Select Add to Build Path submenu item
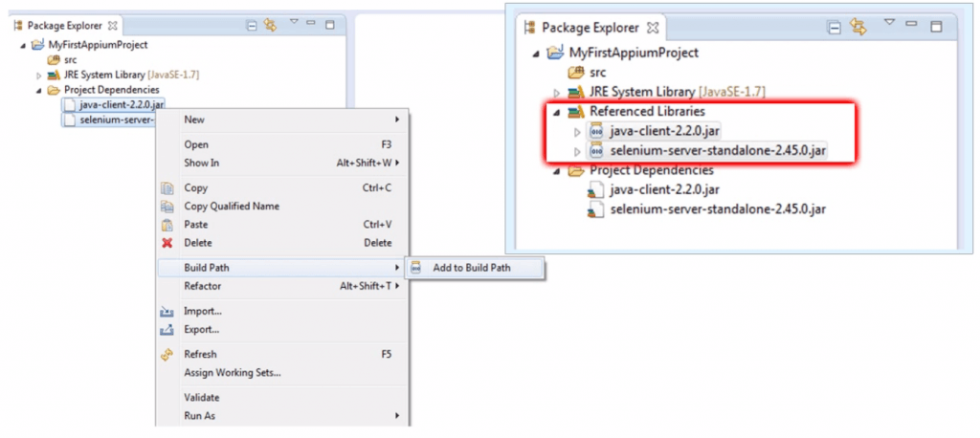980x438 pixels. click(x=471, y=268)
